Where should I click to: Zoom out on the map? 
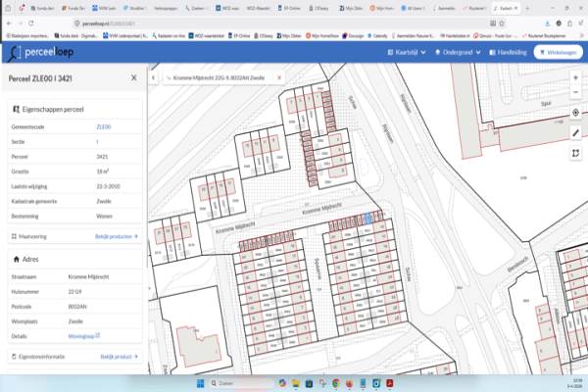(x=576, y=93)
